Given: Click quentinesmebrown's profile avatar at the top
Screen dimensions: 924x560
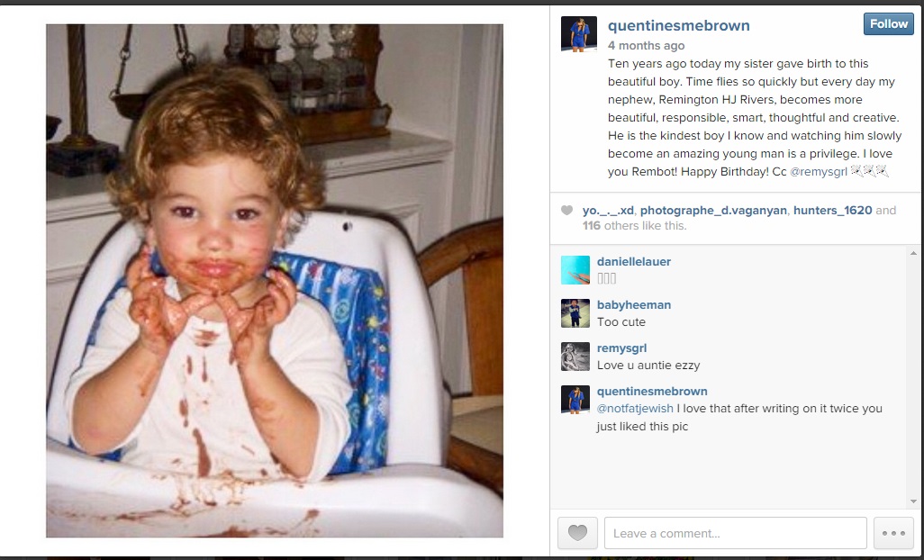Looking at the screenshot, I should 579,34.
